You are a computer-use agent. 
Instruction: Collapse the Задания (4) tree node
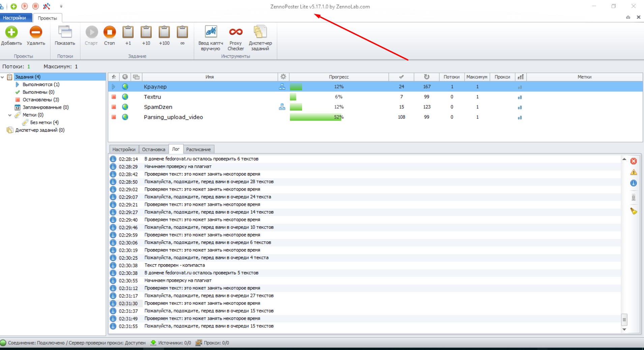pos(3,77)
